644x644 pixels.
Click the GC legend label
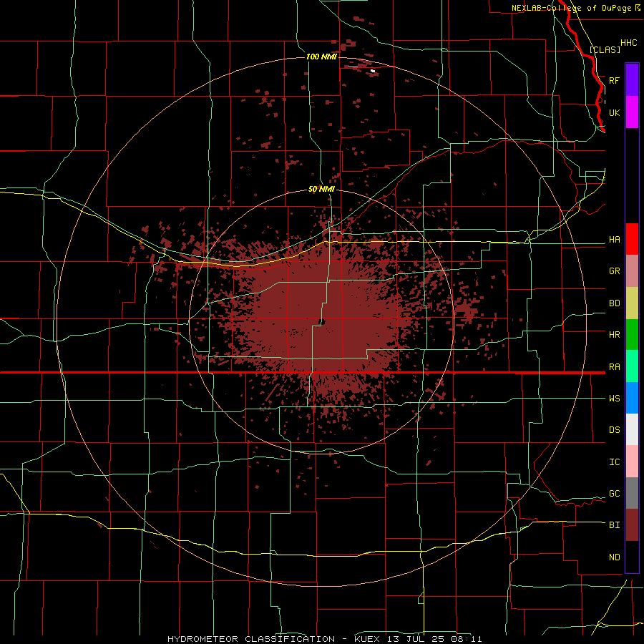click(614, 494)
